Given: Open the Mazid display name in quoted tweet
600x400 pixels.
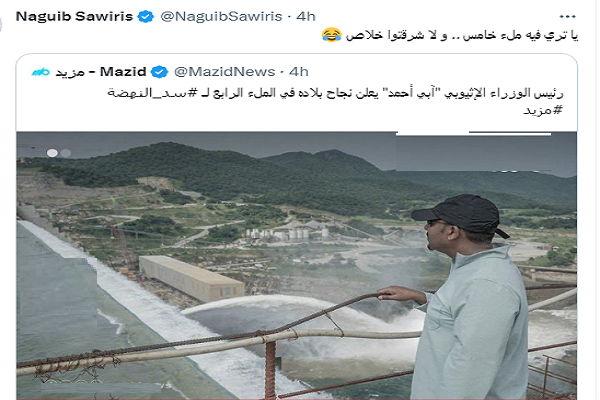Looking at the screenshot, I should 101,72.
